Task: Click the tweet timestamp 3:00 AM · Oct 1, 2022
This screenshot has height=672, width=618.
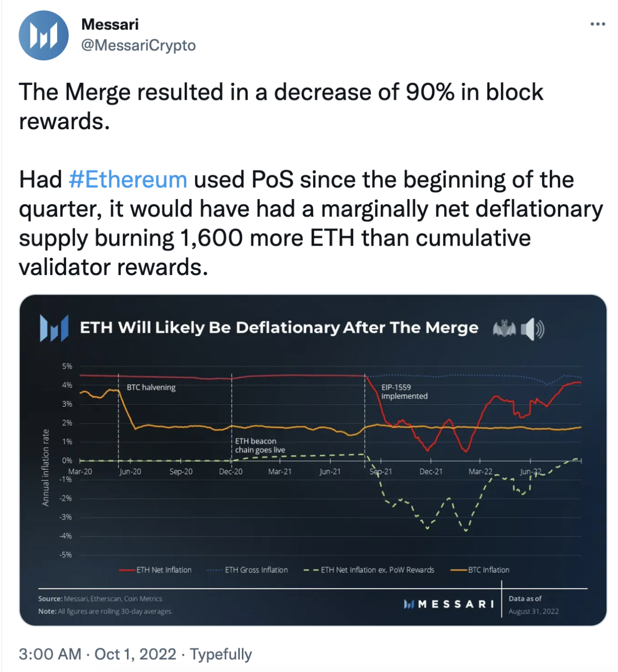Action: [98, 654]
